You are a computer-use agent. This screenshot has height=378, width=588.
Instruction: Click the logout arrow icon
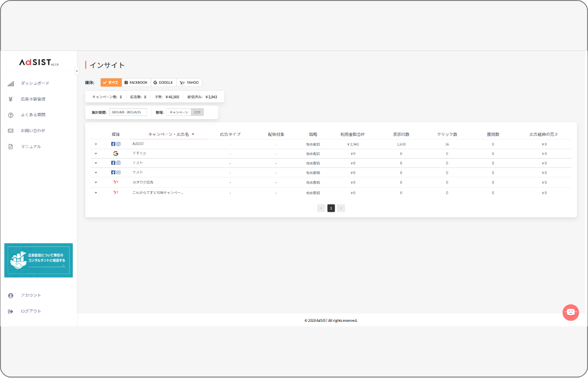pos(10,311)
